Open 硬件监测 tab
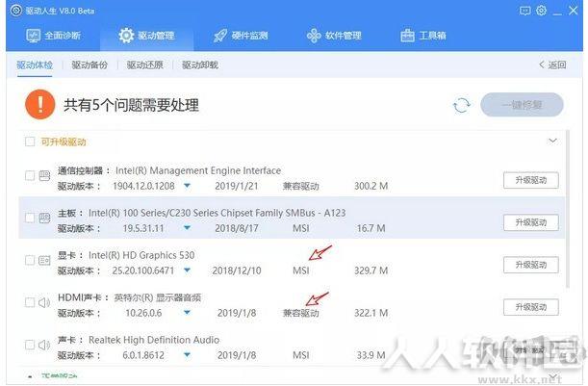The height and width of the screenshot is (386, 588). [x=241, y=36]
